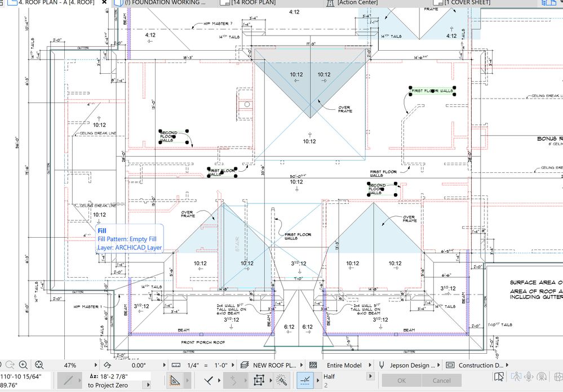This screenshot has height=392, width=563.
Task: Click the 3D cutting planes icon
Action: [x=558, y=377]
